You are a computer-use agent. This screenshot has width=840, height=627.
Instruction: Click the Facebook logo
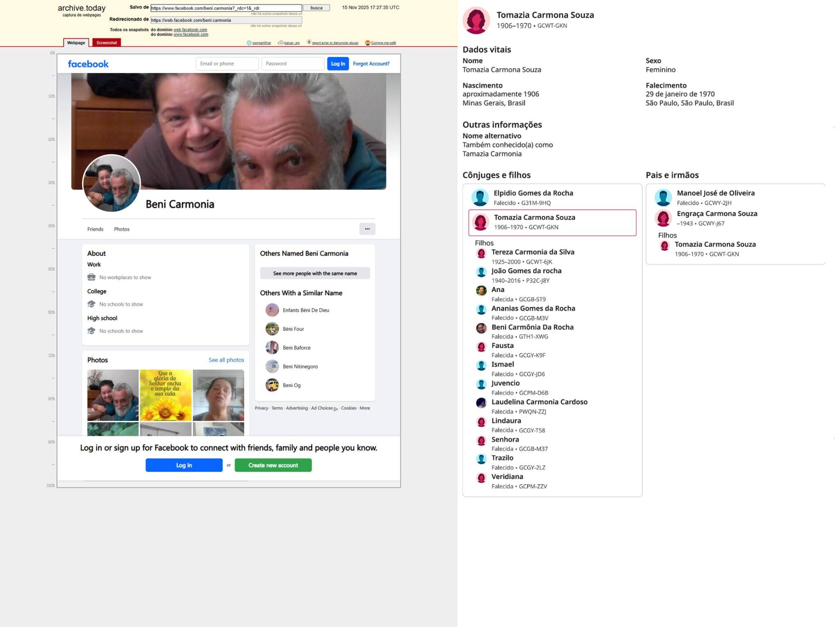88,64
